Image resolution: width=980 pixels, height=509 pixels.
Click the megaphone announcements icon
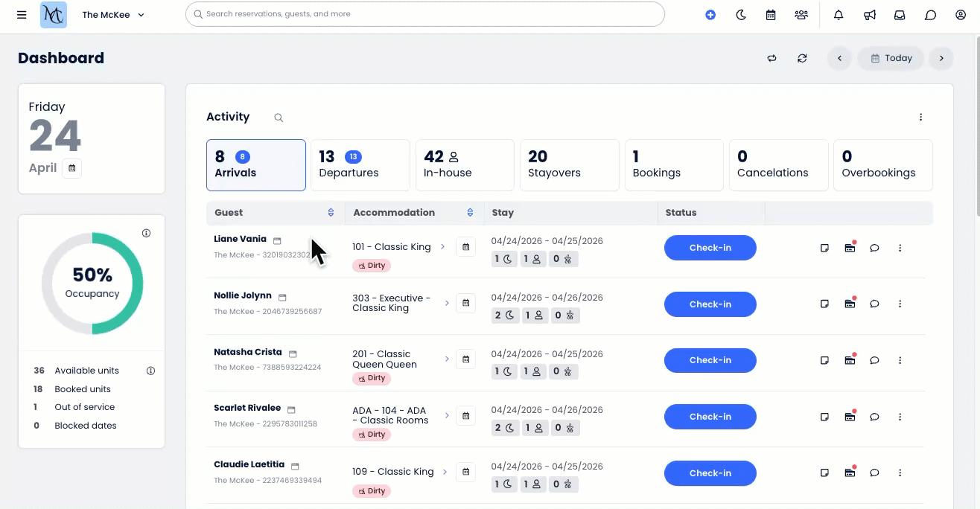[869, 14]
